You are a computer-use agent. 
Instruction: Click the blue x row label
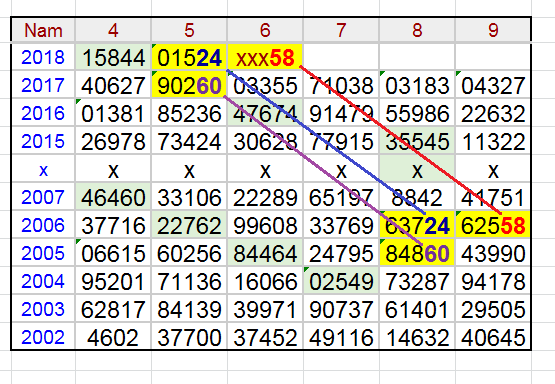43,170
